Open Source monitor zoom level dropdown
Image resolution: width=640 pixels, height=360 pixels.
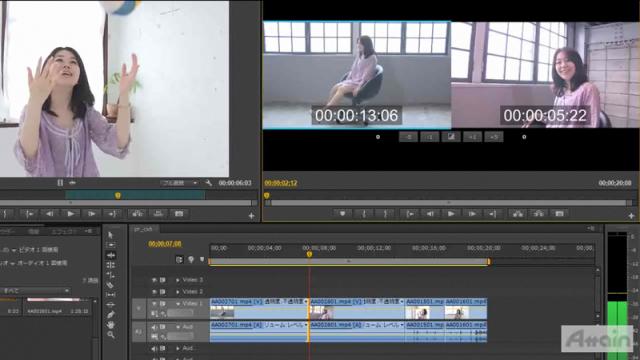(179, 183)
